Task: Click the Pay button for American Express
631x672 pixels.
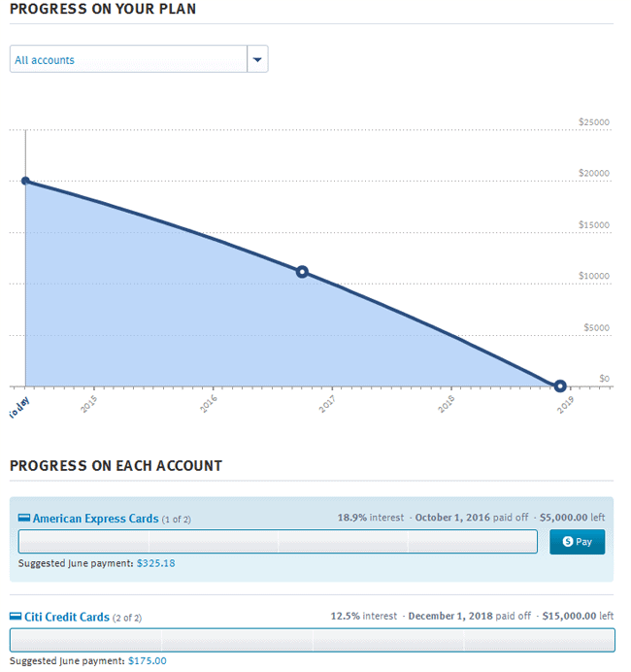Action: (577, 542)
